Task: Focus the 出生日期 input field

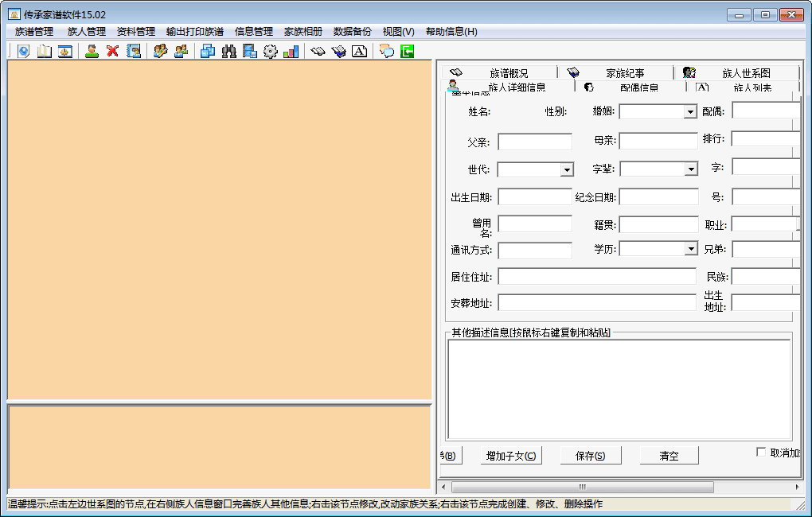Action: [535, 196]
